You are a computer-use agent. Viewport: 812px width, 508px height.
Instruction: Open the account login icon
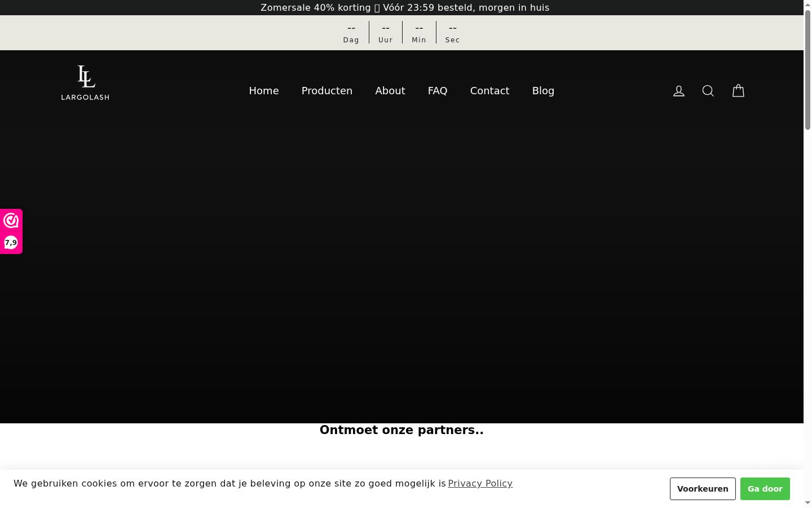coord(679,91)
